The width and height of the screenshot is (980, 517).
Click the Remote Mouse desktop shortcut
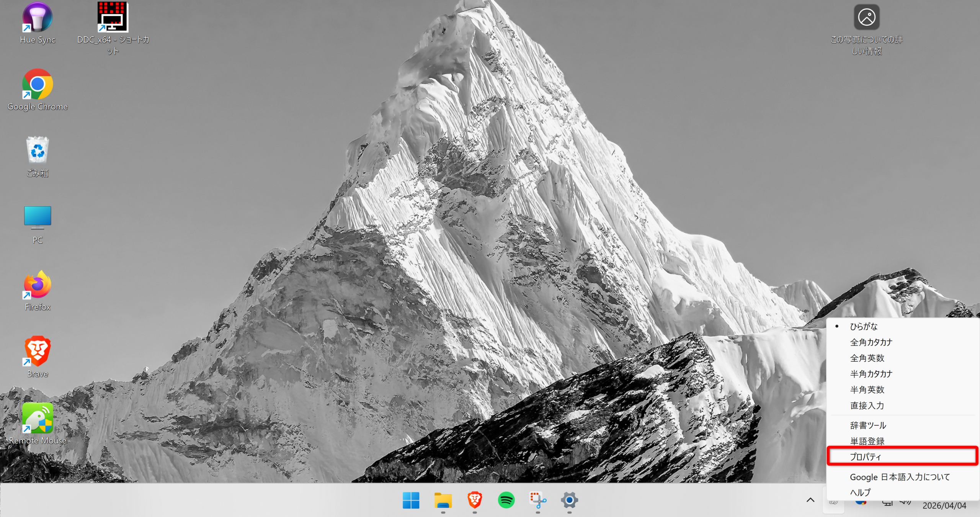[x=37, y=418]
